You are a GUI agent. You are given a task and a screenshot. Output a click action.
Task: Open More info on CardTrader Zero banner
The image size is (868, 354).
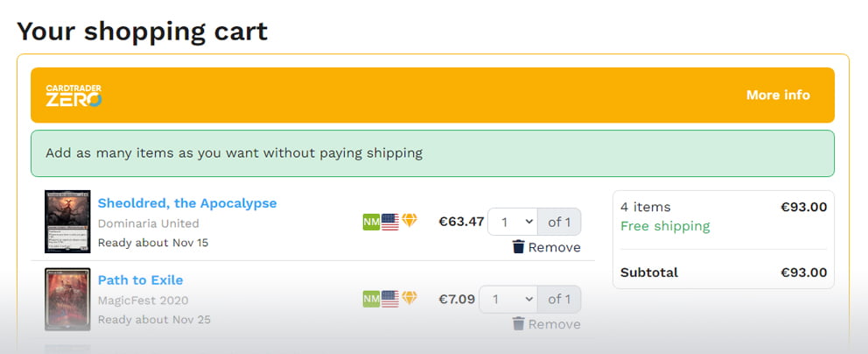click(778, 95)
